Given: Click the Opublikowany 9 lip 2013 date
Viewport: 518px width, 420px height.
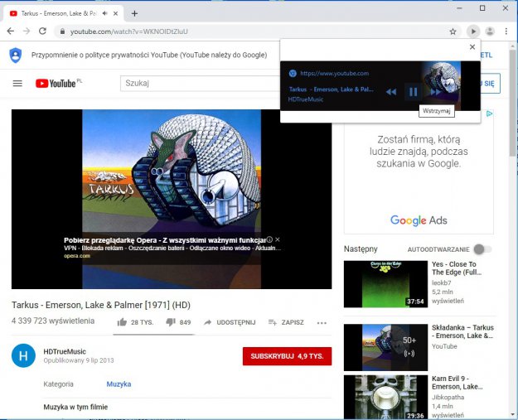Looking at the screenshot, I should click(79, 360).
